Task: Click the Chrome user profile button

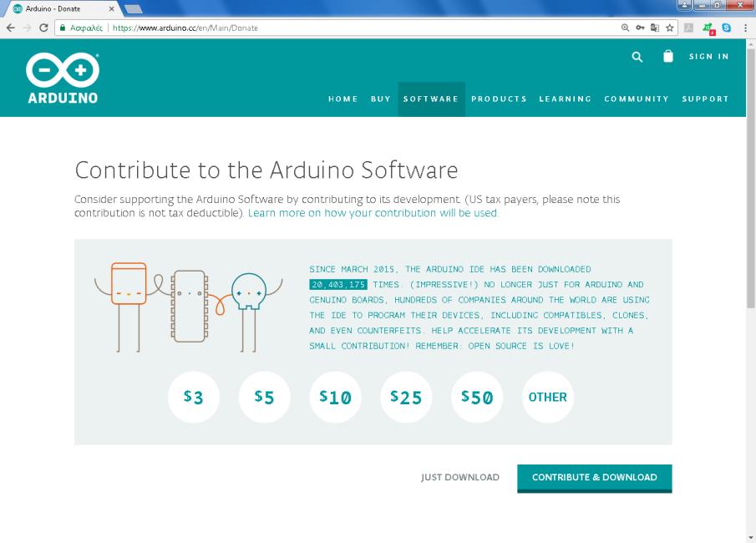Action: coord(683,5)
